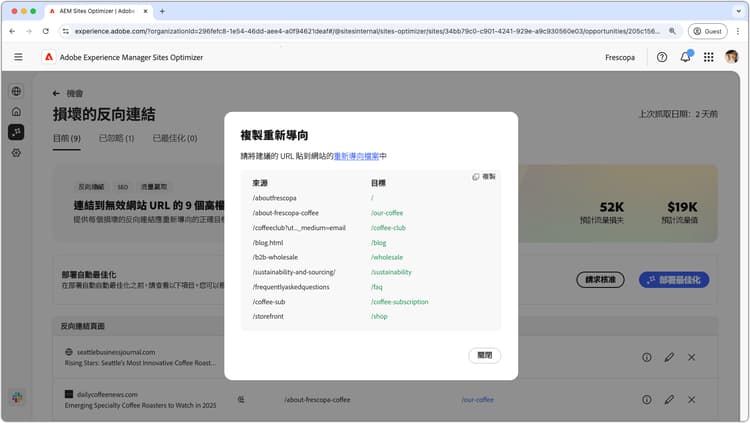Image resolution: width=750 pixels, height=423 pixels.
Task: Click /coffee-subscription target in dialog
Action: tap(399, 302)
